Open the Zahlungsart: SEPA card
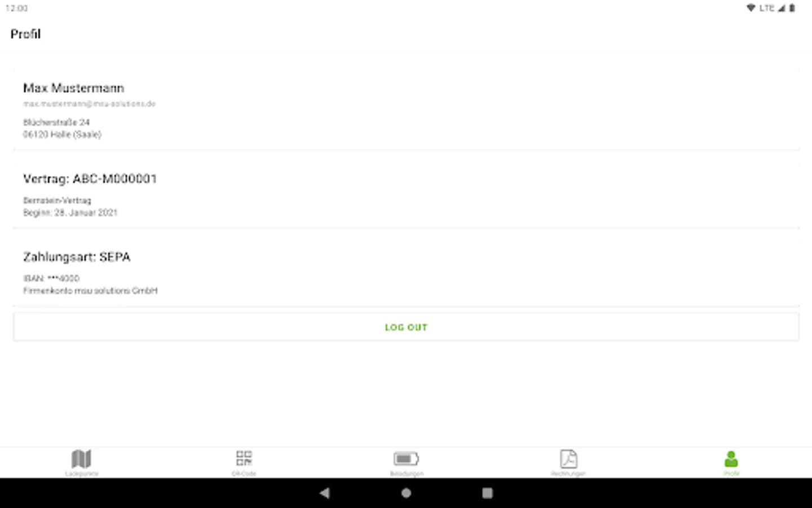812x508 pixels. [406, 271]
